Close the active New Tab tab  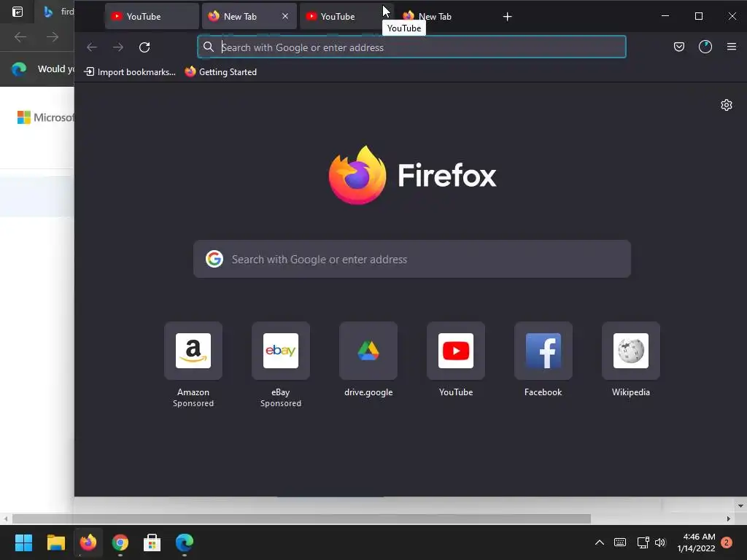click(285, 16)
